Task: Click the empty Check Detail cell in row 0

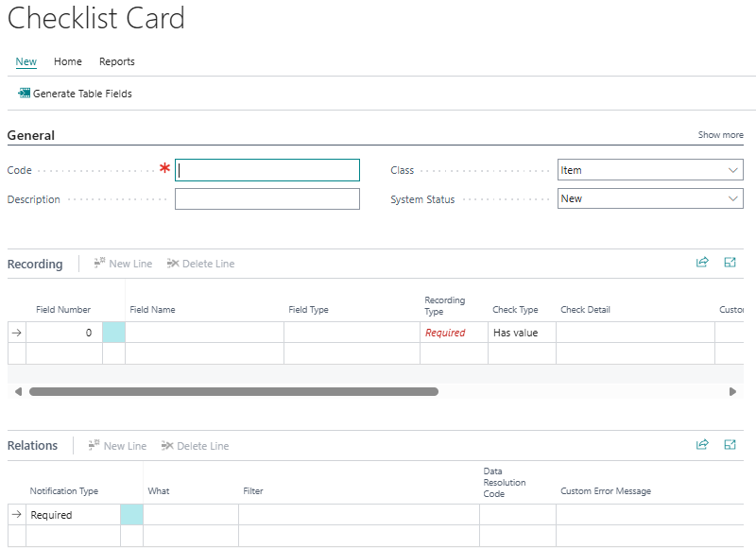Action: 635,333
